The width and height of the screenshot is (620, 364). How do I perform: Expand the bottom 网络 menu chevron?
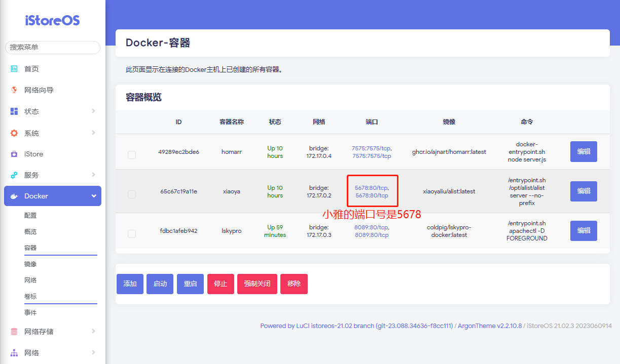pos(94,352)
